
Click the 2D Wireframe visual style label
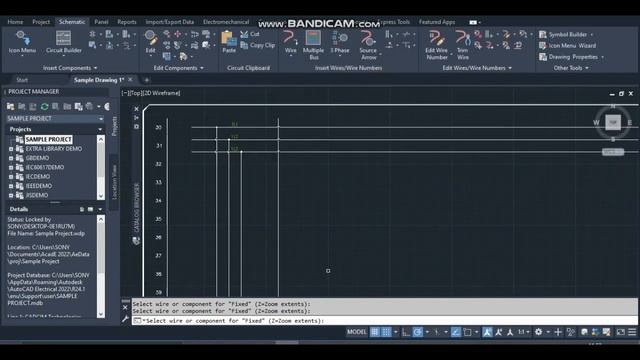161,93
